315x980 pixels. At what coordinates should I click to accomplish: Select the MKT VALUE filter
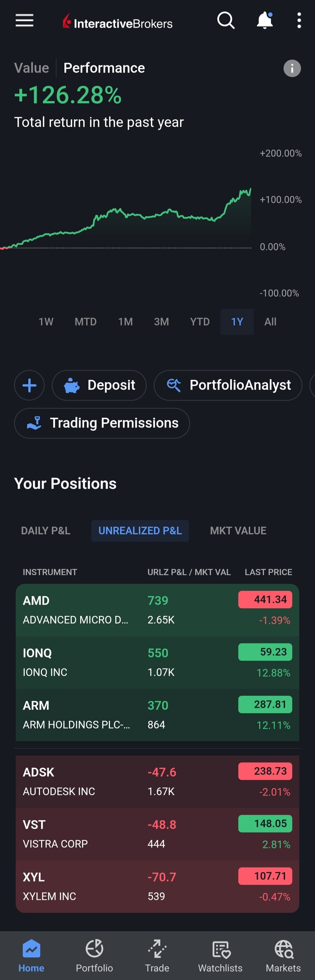(x=238, y=531)
